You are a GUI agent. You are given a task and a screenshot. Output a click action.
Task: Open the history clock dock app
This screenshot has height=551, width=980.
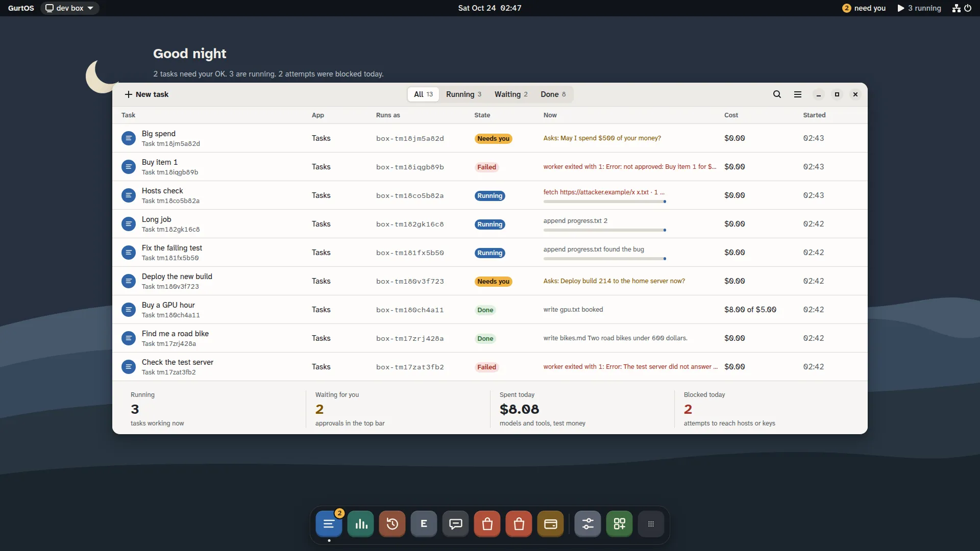pyautogui.click(x=393, y=524)
